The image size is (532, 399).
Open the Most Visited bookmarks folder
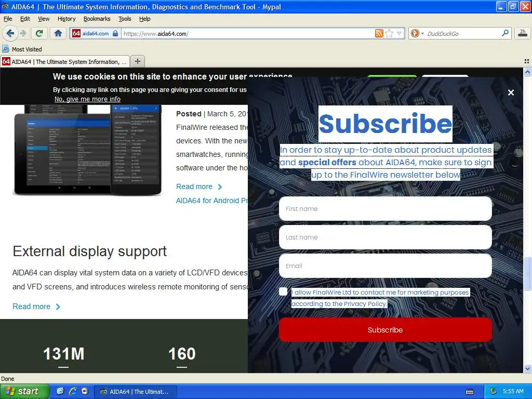pos(22,49)
